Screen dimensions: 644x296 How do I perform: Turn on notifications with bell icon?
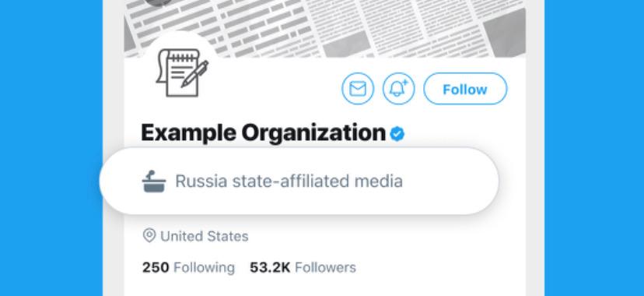pyautogui.click(x=399, y=89)
